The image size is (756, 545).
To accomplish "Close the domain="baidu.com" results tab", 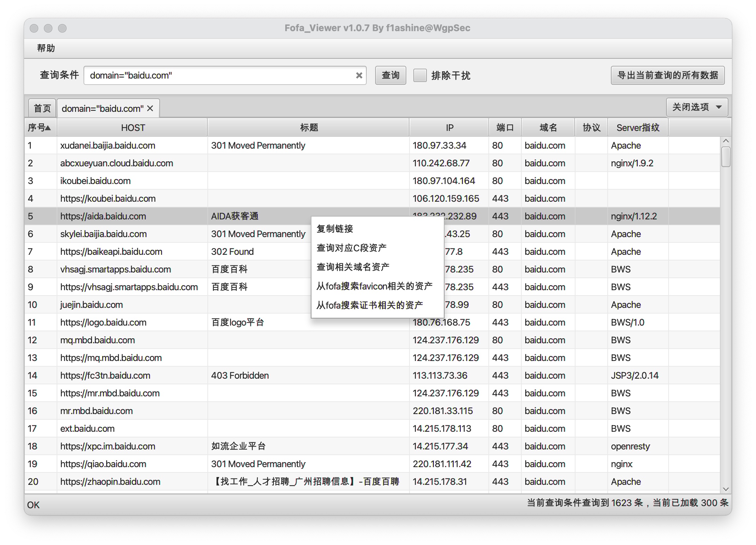I will (150, 109).
